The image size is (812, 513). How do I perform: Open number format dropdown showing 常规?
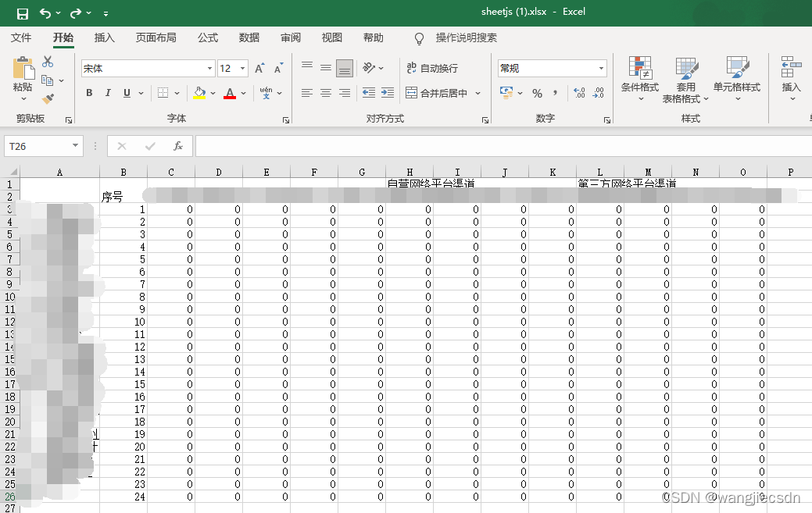point(601,68)
